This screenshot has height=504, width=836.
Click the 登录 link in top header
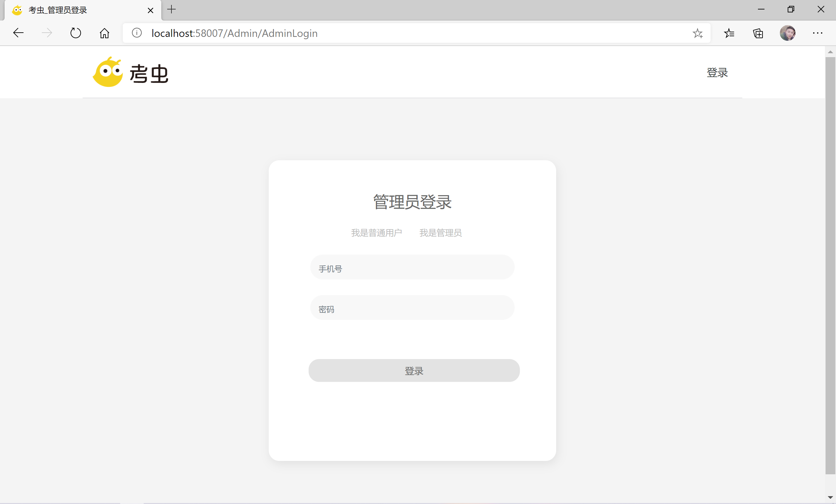[717, 72]
